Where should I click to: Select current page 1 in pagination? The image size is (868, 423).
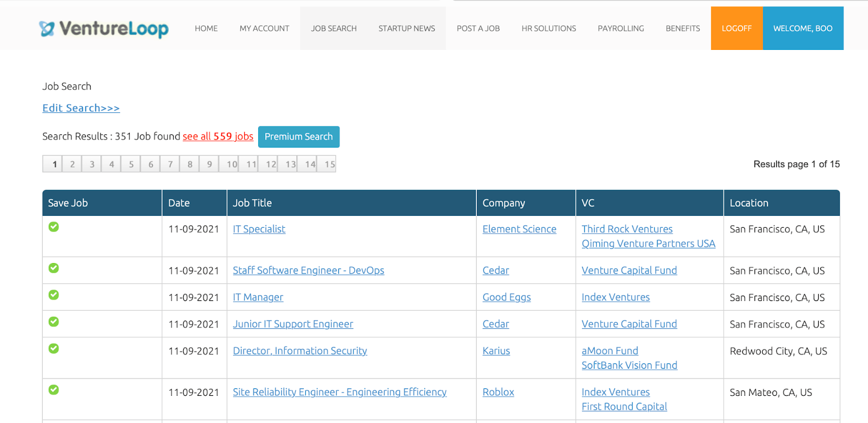point(53,164)
